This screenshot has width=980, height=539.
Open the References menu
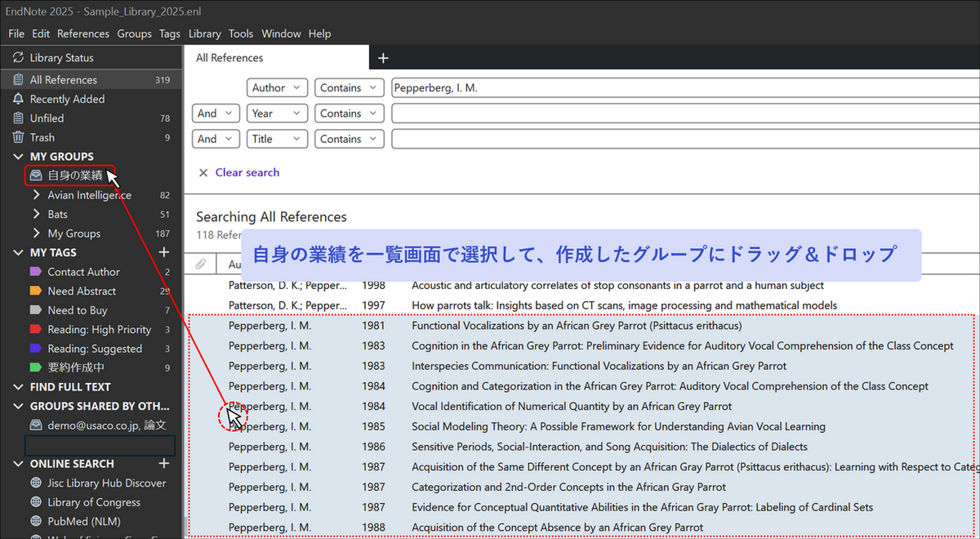click(x=83, y=33)
